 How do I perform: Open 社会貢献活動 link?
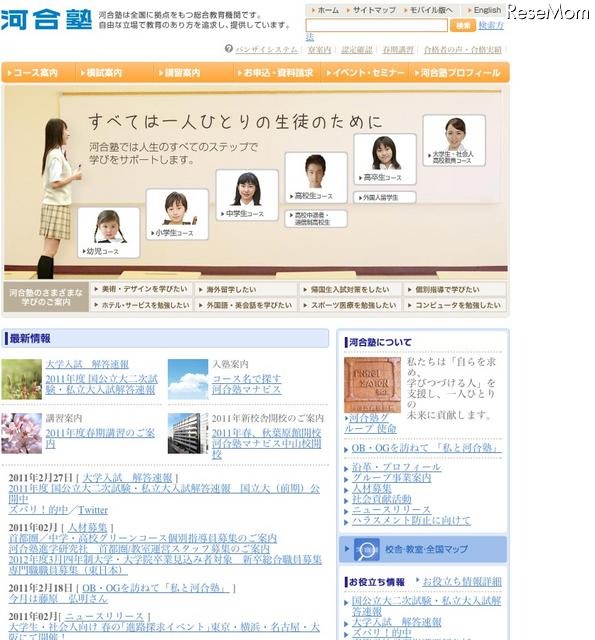point(382,499)
